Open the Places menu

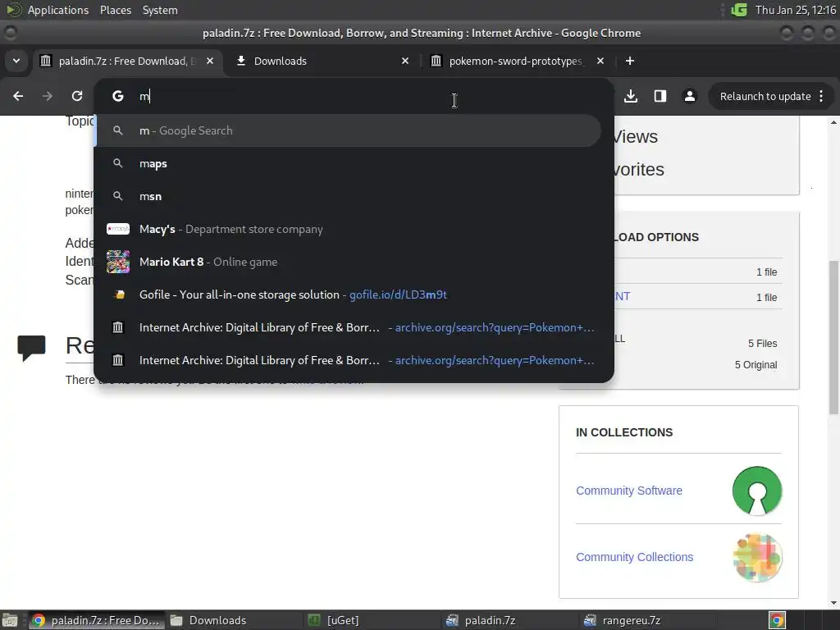116,10
